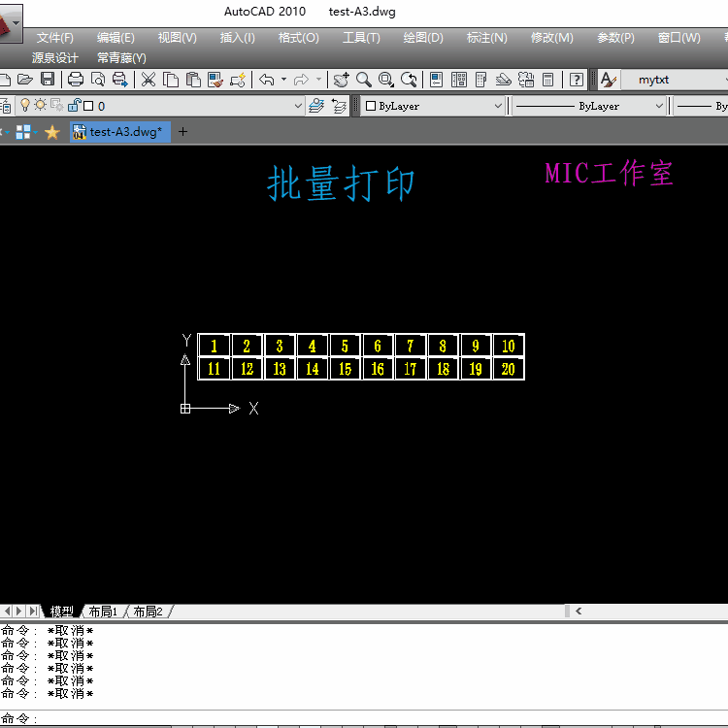Click the Layer Previous icon
The height and width of the screenshot is (728, 728).
[x=339, y=106]
